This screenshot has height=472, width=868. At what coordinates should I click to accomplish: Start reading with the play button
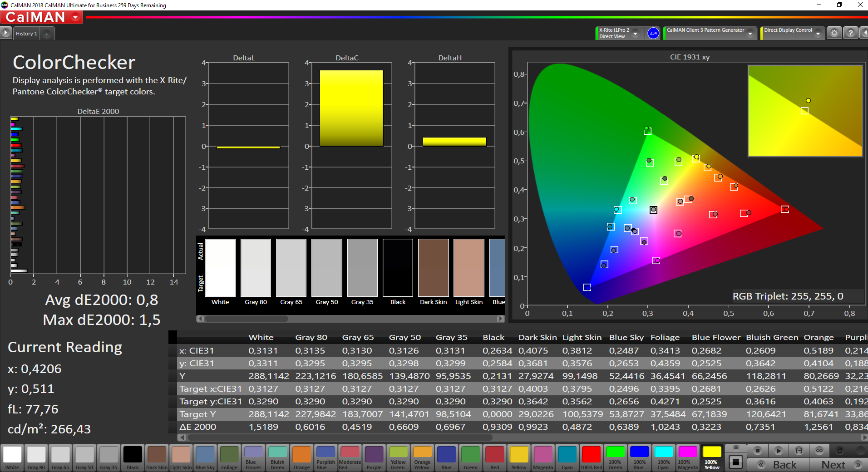778,451
